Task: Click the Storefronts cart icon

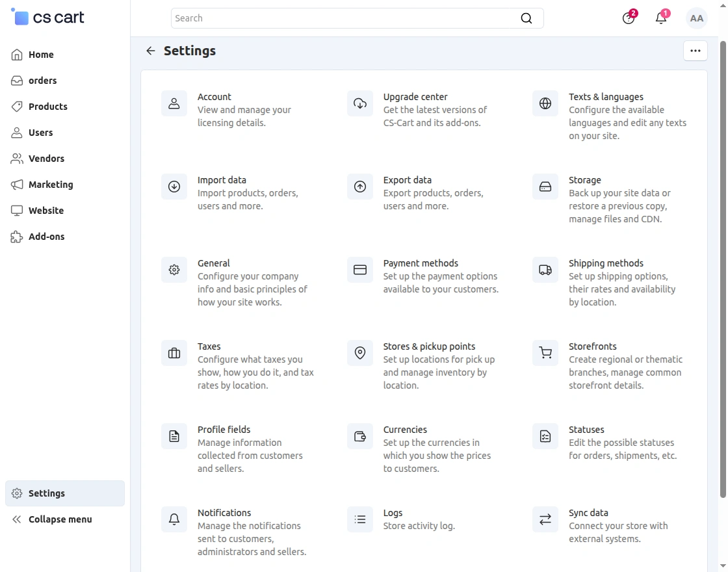Action: 545,353
